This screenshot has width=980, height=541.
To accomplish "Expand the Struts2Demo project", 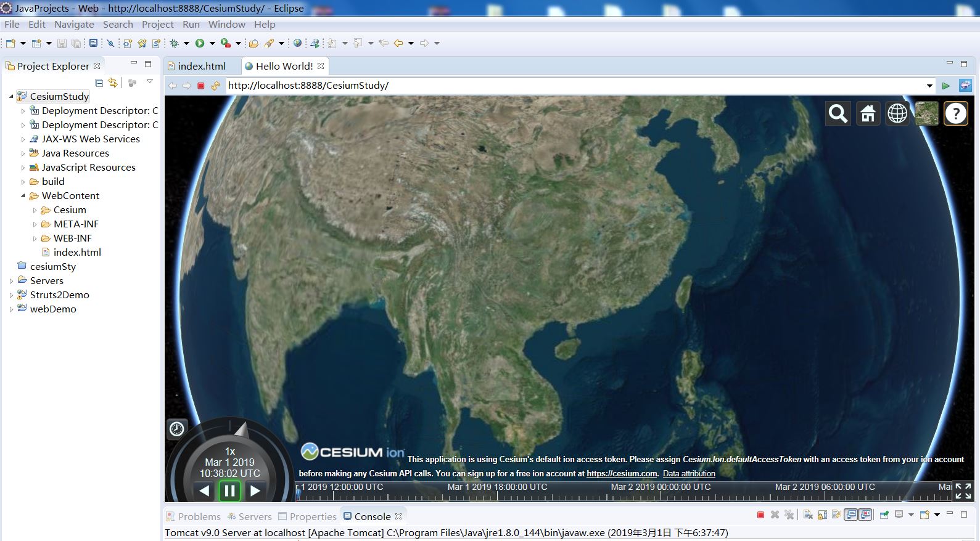I will pos(11,295).
